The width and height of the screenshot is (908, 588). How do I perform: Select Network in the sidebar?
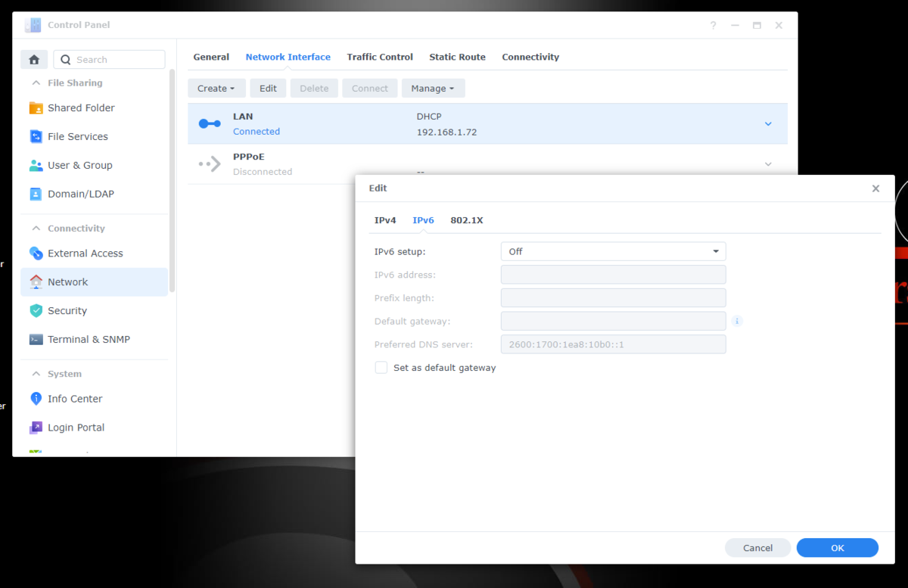tap(94, 282)
